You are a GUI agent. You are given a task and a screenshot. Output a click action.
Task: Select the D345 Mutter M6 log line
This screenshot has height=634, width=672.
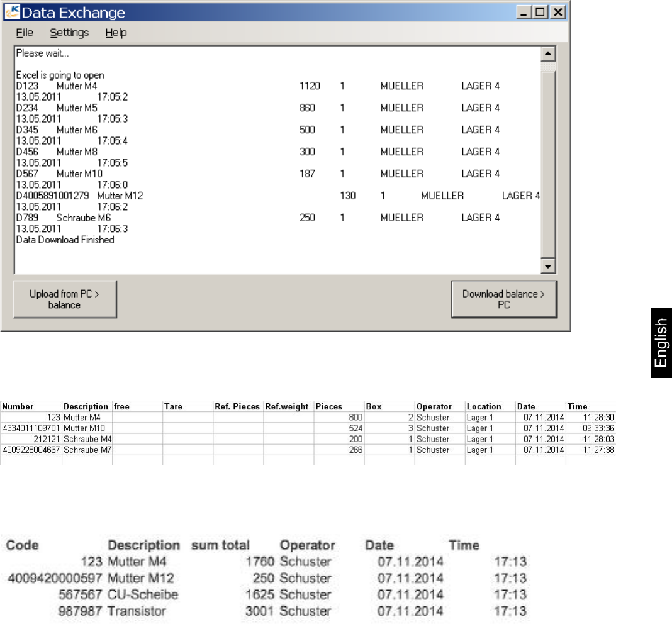pos(257,130)
